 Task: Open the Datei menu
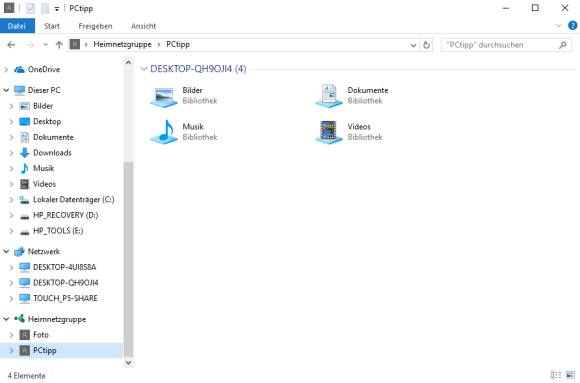click(x=17, y=26)
